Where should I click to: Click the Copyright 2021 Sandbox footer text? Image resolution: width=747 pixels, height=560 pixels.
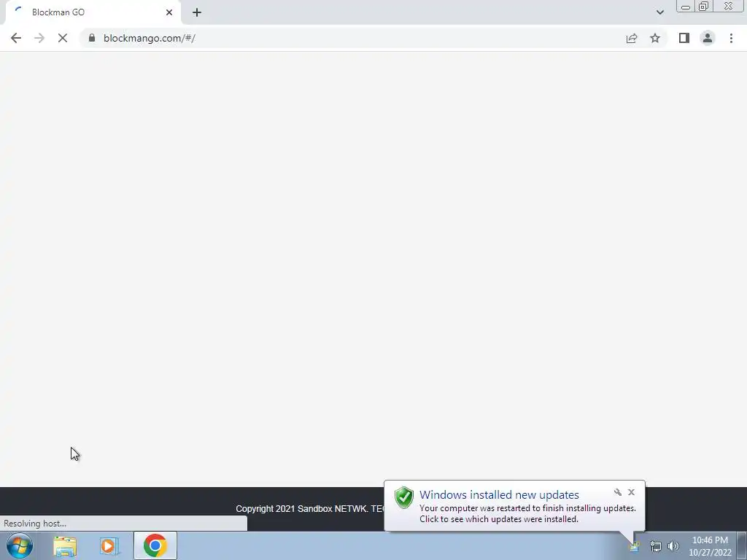309,508
